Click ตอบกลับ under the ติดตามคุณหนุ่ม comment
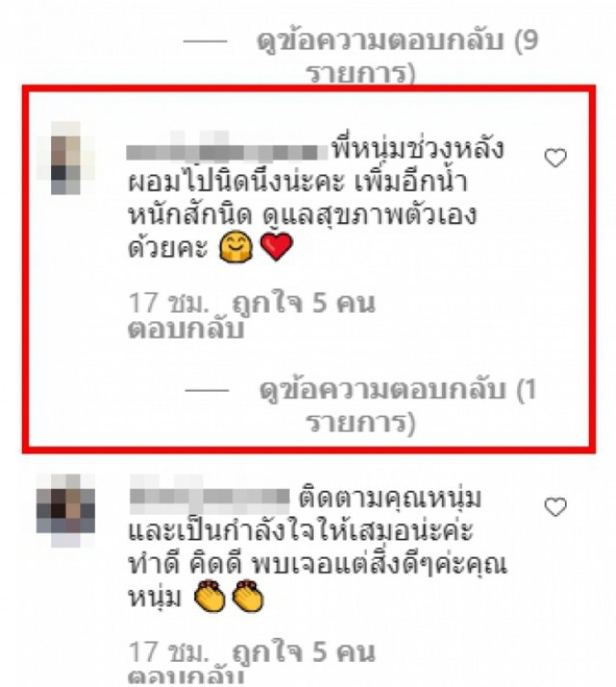Screen dimensions: 616x687 186,677
